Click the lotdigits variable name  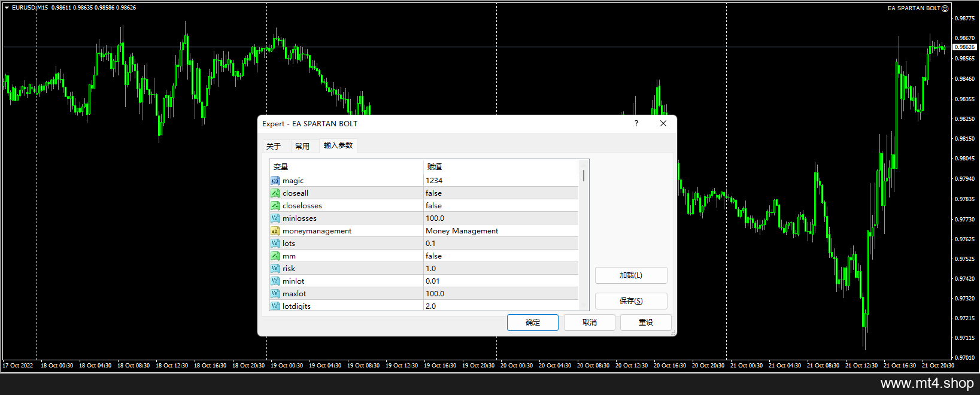(296, 306)
